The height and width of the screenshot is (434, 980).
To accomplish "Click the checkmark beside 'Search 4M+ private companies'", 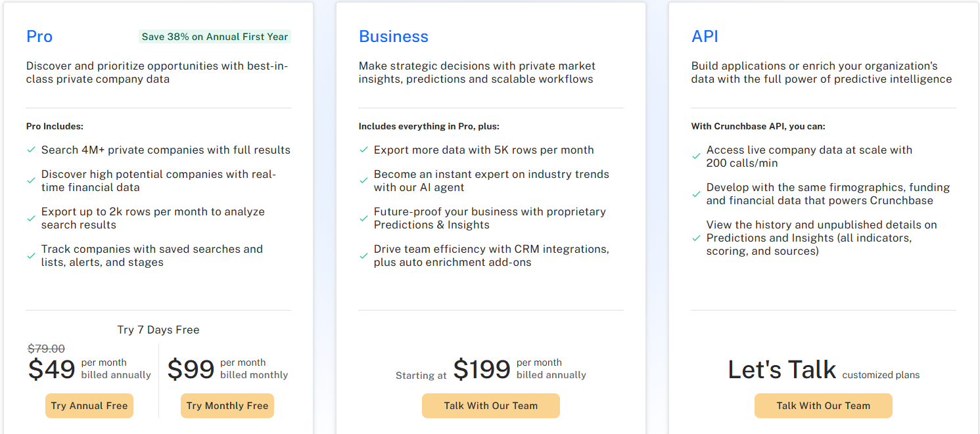I will coord(31,150).
